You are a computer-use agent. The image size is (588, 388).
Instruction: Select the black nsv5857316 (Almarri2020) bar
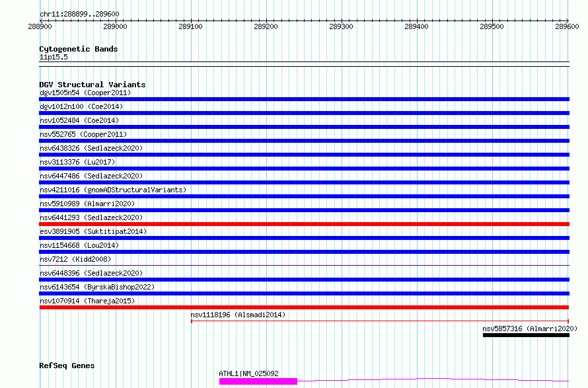tap(526, 335)
